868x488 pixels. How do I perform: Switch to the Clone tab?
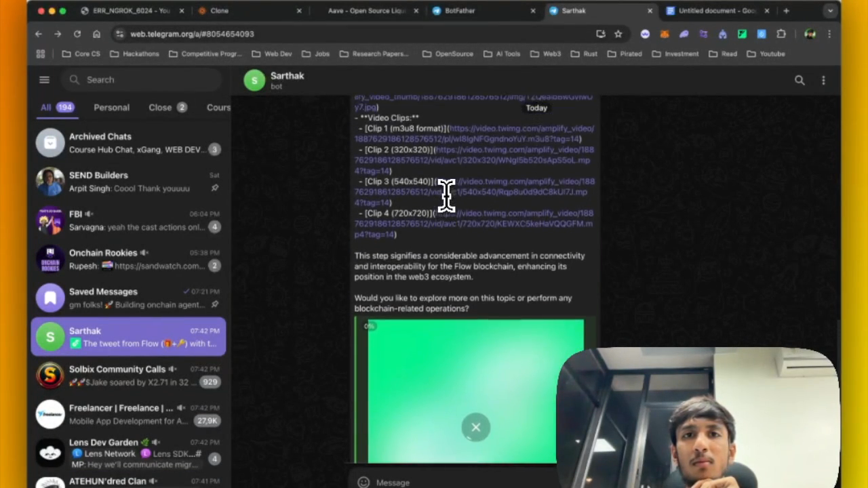(249, 11)
